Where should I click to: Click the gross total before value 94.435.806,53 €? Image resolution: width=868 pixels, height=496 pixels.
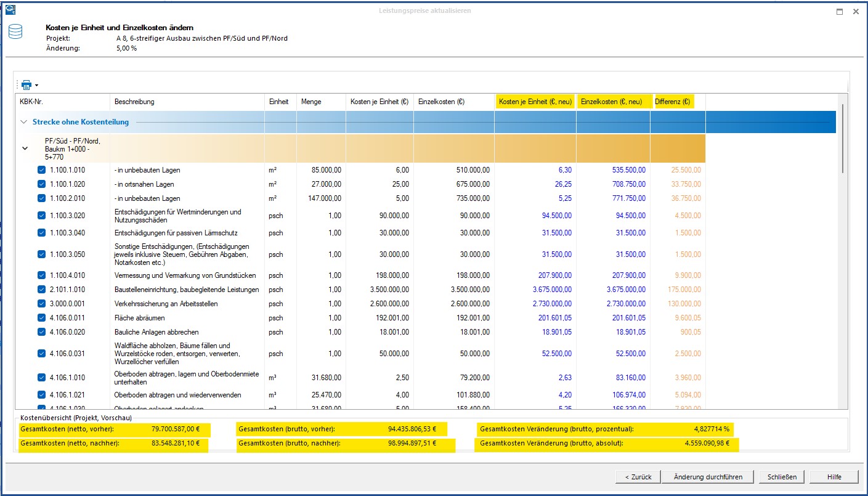pos(412,429)
